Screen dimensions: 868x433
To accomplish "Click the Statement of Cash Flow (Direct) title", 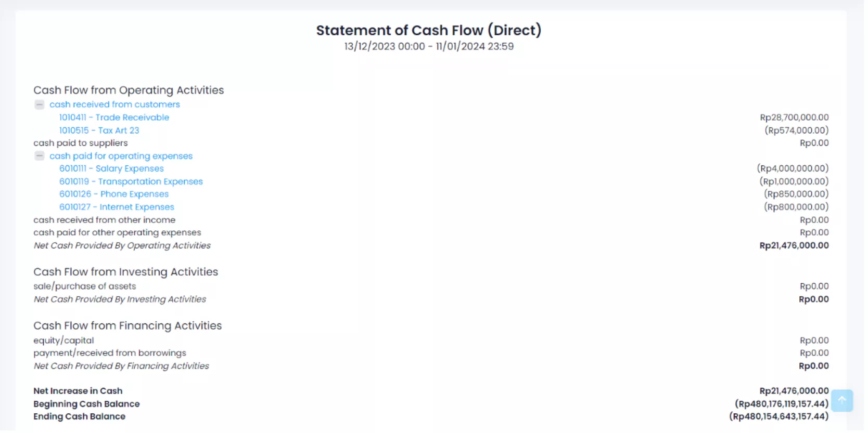I will point(429,30).
